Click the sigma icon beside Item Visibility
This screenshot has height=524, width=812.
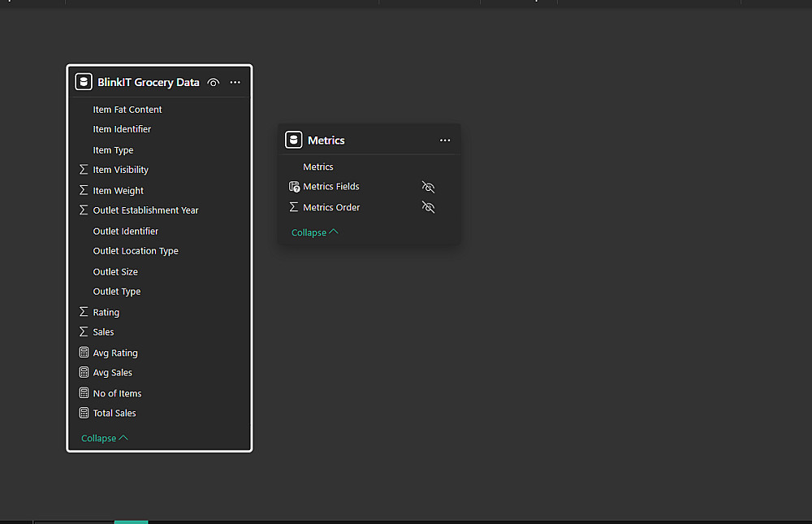84,170
